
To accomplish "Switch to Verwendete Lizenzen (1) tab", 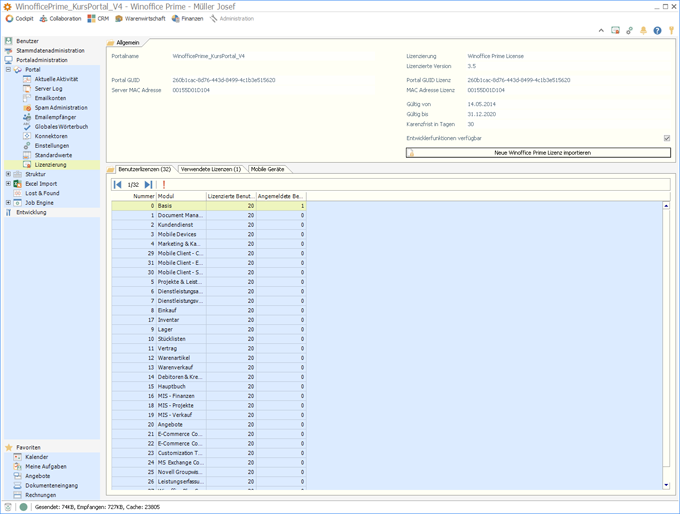I will coord(211,169).
